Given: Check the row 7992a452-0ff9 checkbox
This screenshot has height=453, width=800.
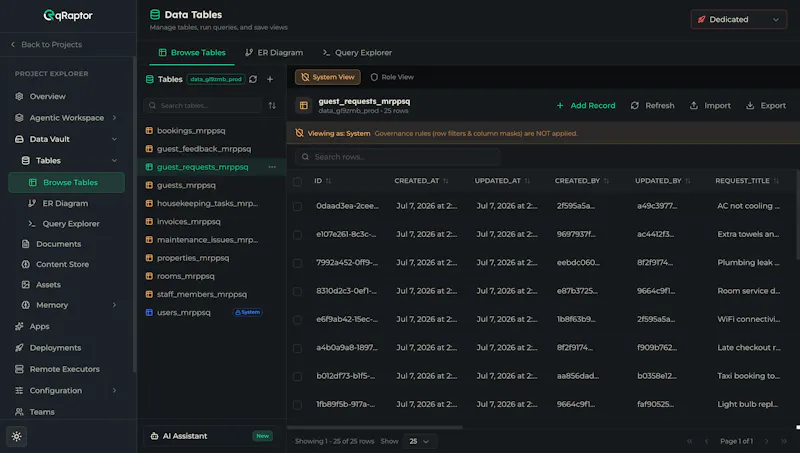Looking at the screenshot, I should point(297,263).
